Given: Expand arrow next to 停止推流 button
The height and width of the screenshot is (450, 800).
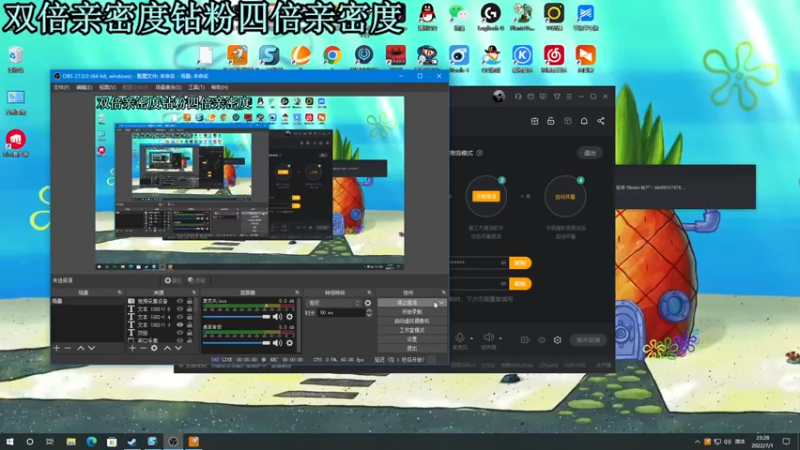Looking at the screenshot, I should (x=442, y=303).
